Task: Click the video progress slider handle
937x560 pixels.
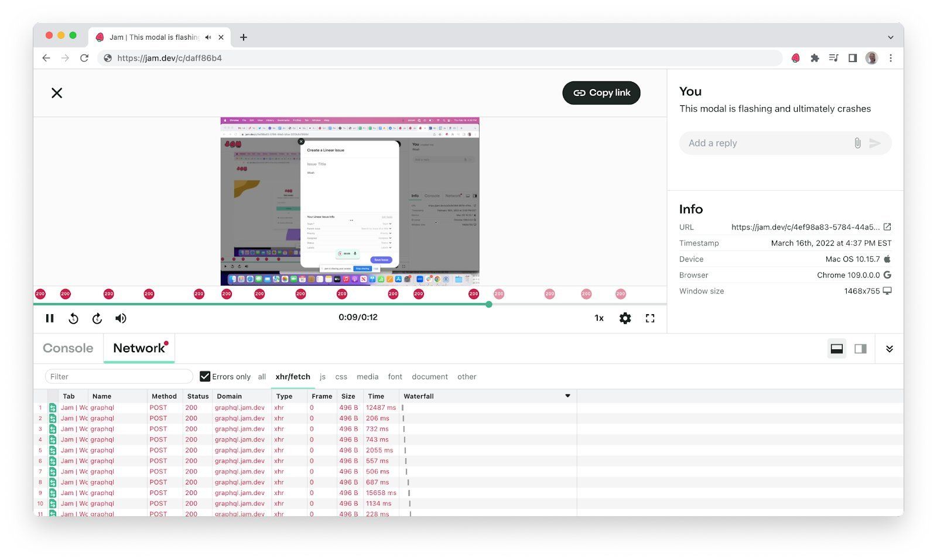Action: [x=489, y=304]
